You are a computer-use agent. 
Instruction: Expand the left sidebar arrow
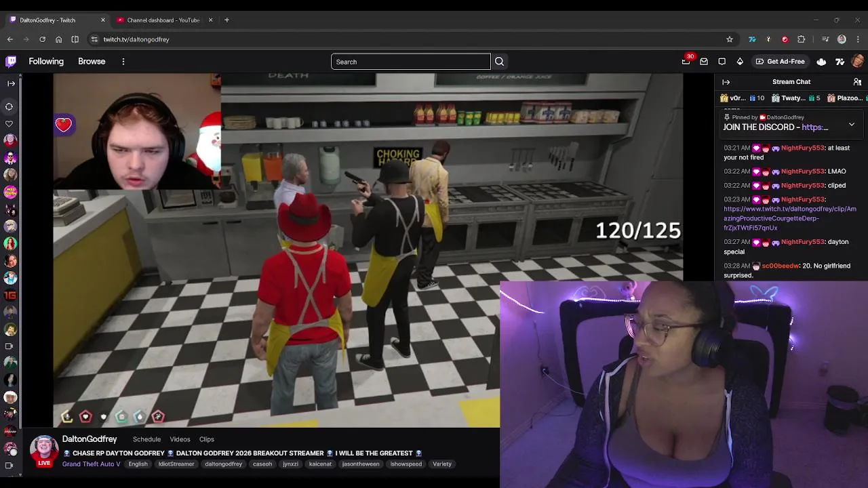tap(11, 83)
